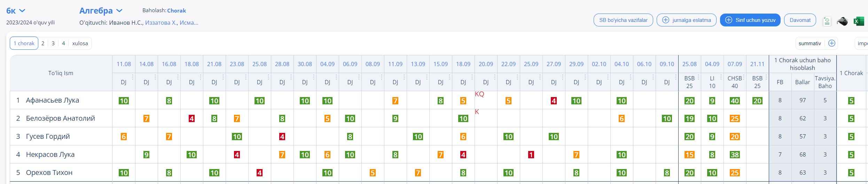
Task: Click the red grade 1 for Некрасов Лука
Action: point(531,155)
